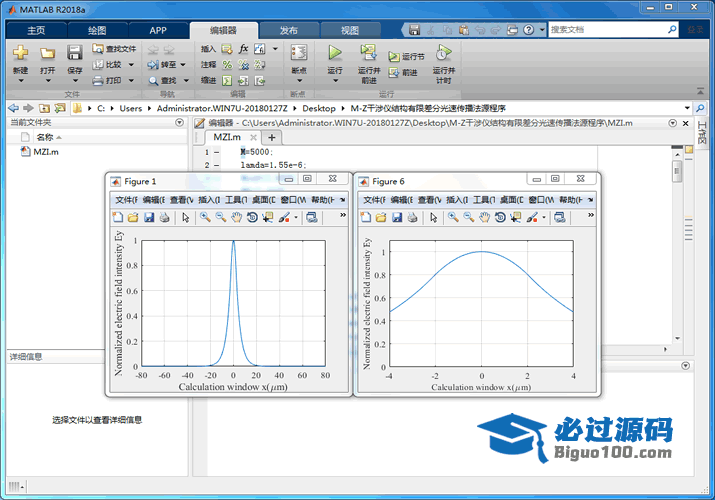The image size is (715, 500).
Task: Collapse the toolstrip ribbon arrow
Action: pos(700,91)
